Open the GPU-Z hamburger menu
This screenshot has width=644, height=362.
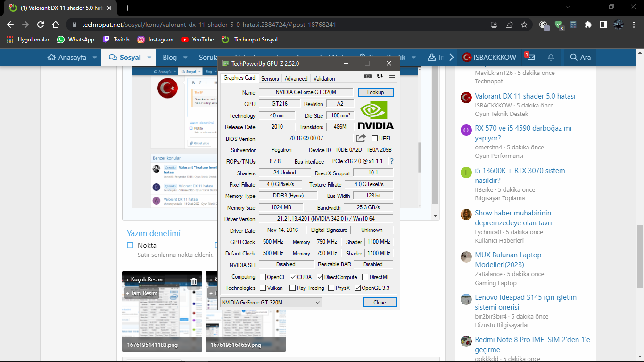click(392, 76)
